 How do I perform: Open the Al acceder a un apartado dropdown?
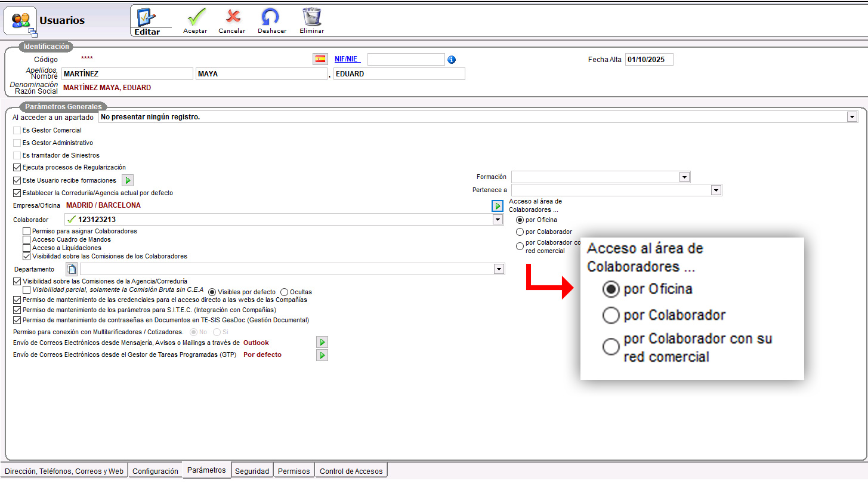tap(852, 117)
